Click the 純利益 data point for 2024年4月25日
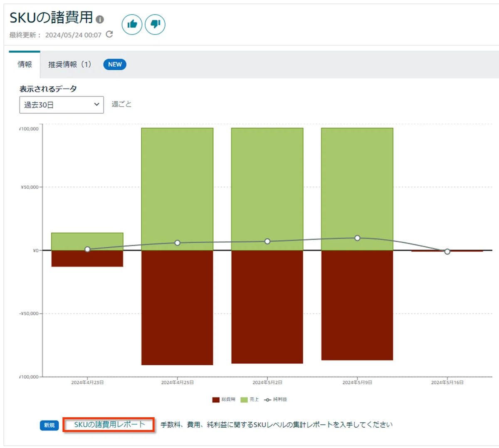 click(x=178, y=243)
